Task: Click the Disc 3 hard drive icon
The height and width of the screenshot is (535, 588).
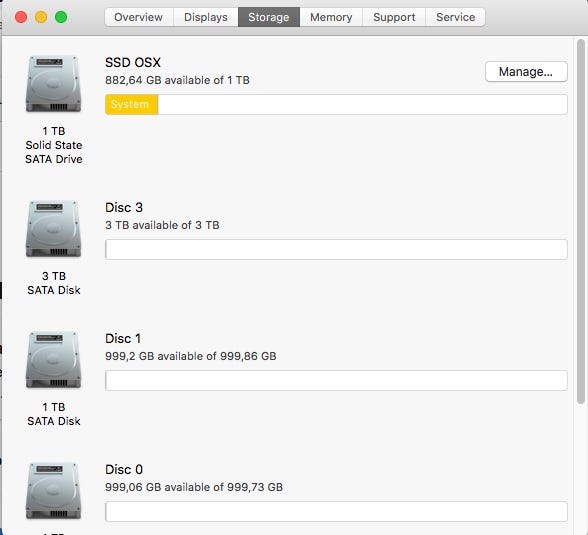Action: point(53,229)
